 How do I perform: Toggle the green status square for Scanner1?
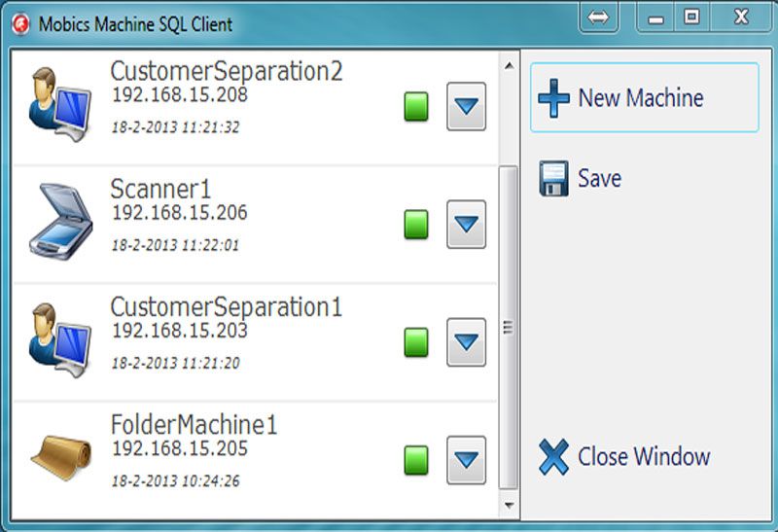pyautogui.click(x=416, y=225)
